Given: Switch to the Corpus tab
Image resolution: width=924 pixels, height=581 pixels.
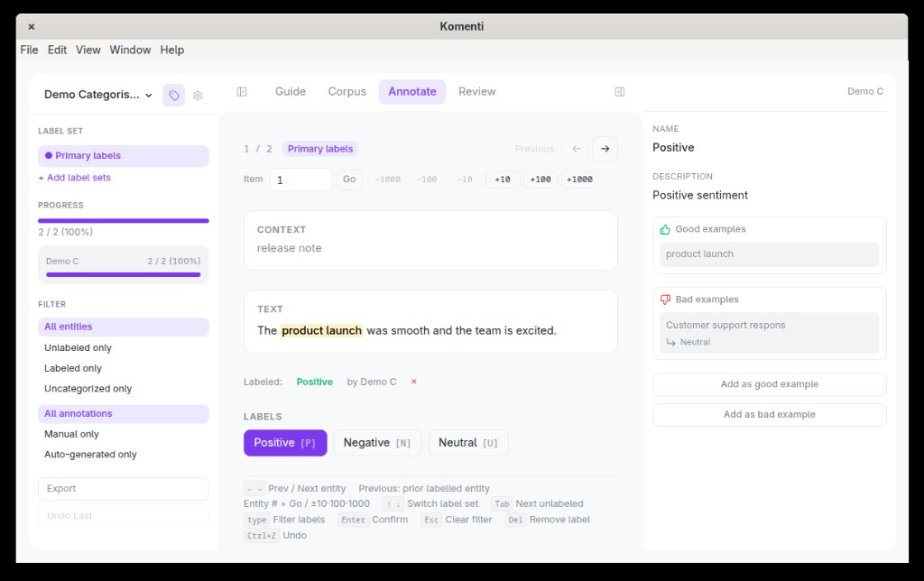Looking at the screenshot, I should [347, 92].
